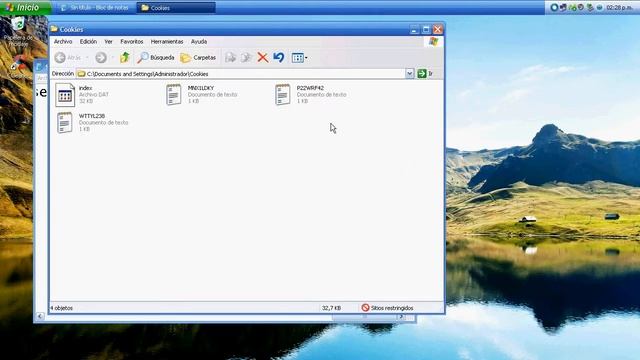Close the Cookies window
640x360 pixels.
(438, 29)
